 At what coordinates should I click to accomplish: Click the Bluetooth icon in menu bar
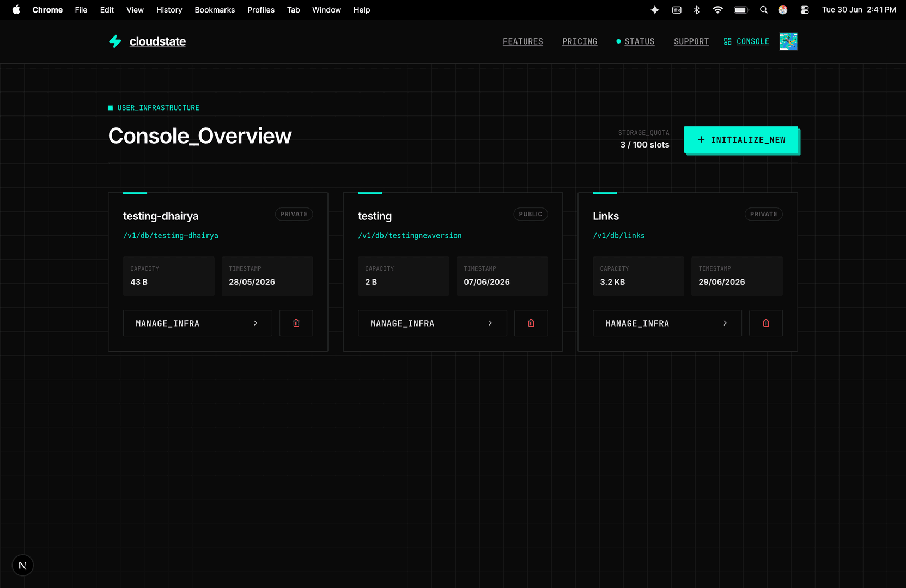697,10
